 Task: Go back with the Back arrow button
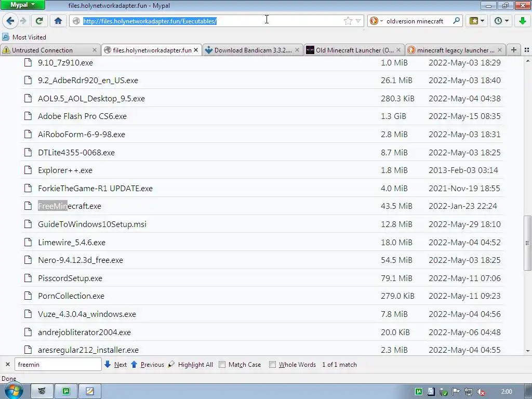point(10,21)
